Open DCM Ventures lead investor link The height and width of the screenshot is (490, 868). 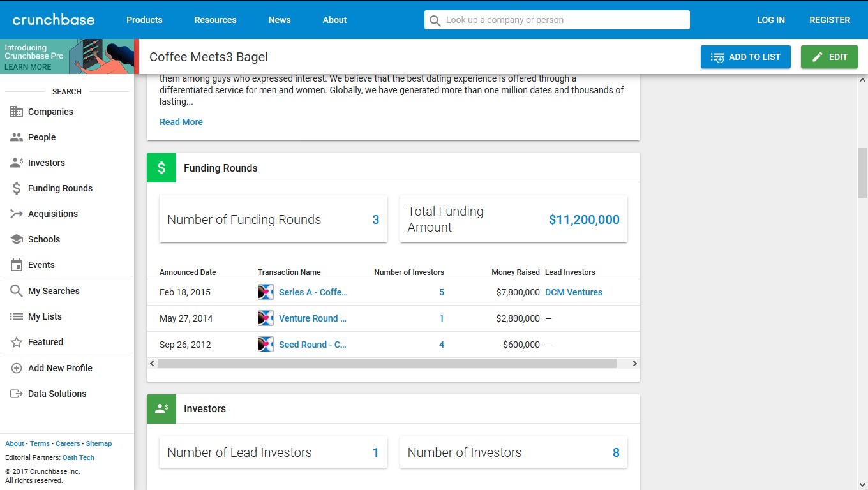click(x=574, y=292)
